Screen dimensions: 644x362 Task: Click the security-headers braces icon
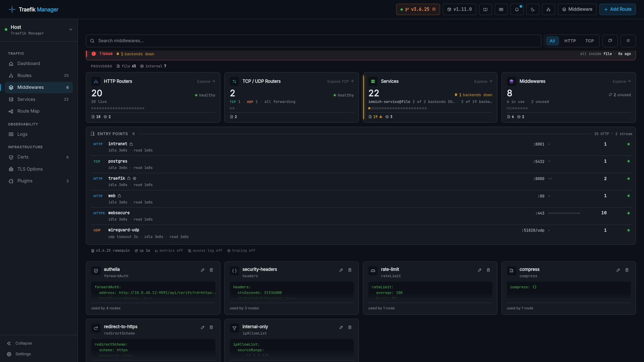[x=234, y=271]
